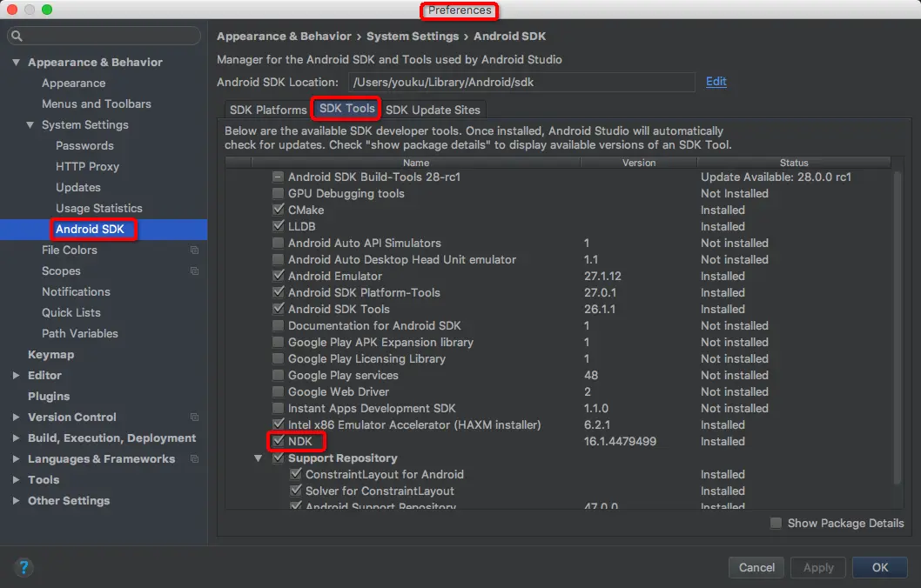Uncheck Android Emulator checkbox
Image resolution: width=921 pixels, height=588 pixels.
pos(278,276)
